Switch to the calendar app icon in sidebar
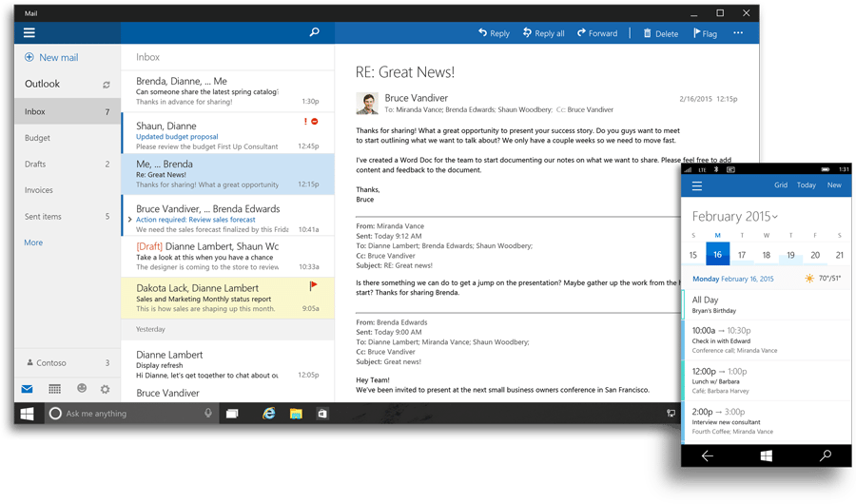 (55, 389)
